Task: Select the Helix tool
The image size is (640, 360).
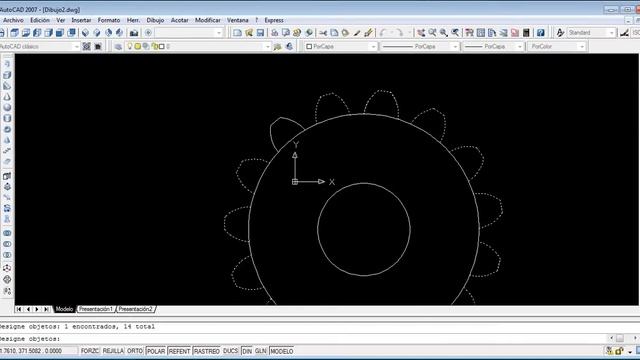Action: point(7,151)
